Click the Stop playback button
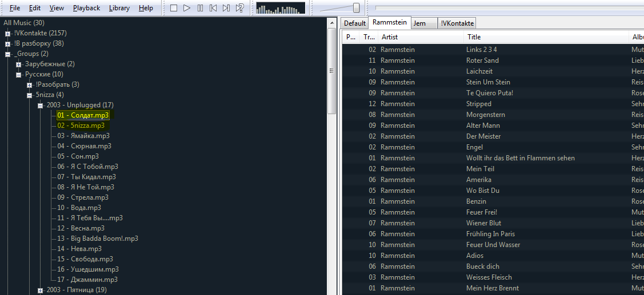The image size is (644, 295). pyautogui.click(x=174, y=8)
